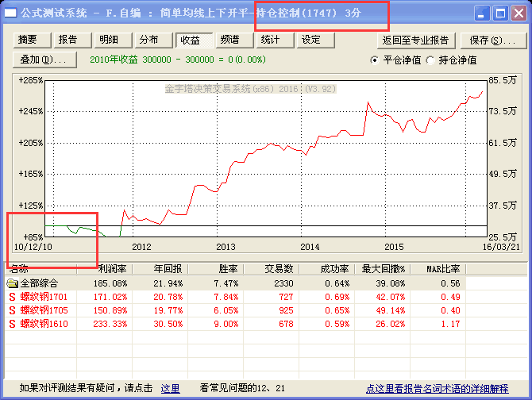The image size is (532, 400).
Task: Open the 统计 tab
Action: point(270,40)
